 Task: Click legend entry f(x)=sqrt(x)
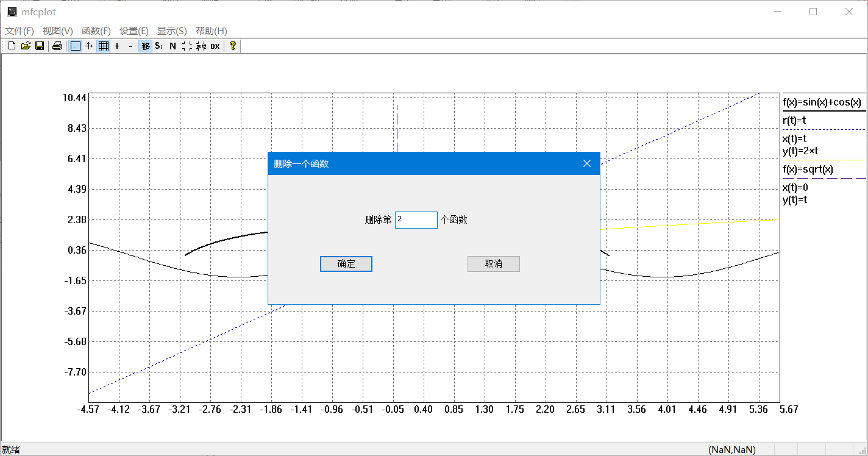(x=808, y=169)
